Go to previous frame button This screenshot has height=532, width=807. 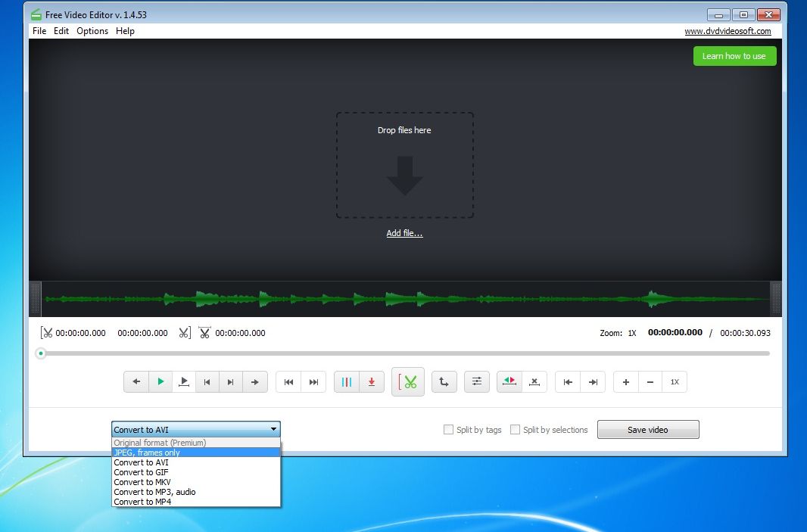click(x=207, y=381)
